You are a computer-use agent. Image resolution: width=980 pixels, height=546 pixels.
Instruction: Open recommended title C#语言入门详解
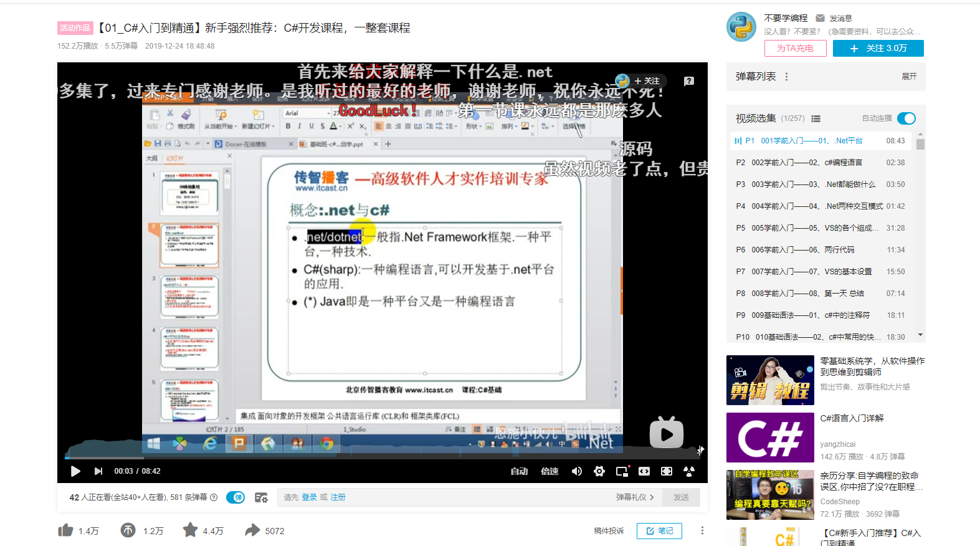point(852,418)
